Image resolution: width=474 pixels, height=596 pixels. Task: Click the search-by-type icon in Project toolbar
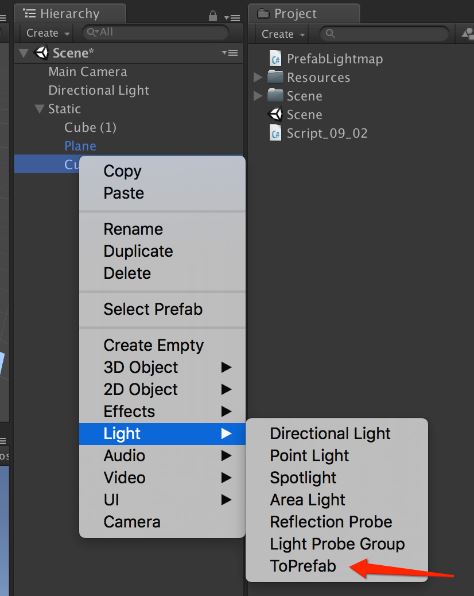[x=468, y=34]
